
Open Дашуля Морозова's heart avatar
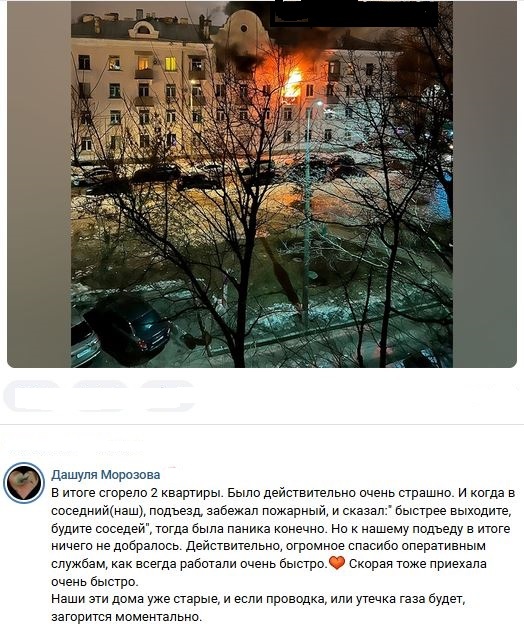click(24, 483)
